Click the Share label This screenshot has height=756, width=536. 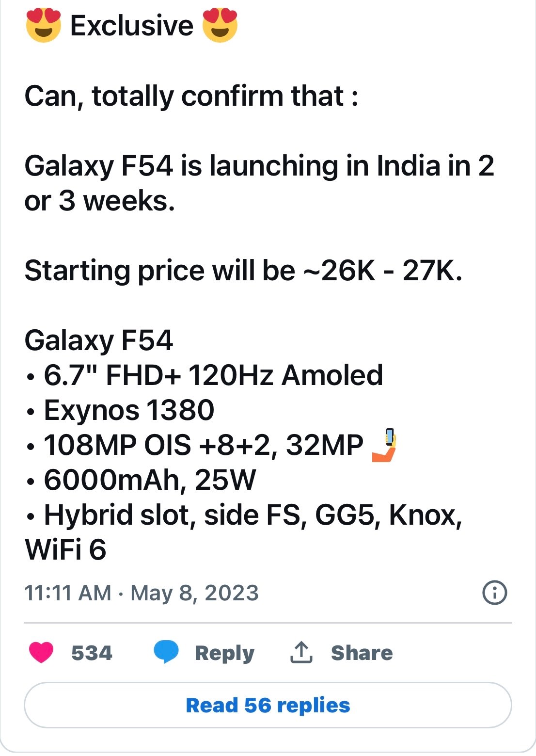coord(362,653)
